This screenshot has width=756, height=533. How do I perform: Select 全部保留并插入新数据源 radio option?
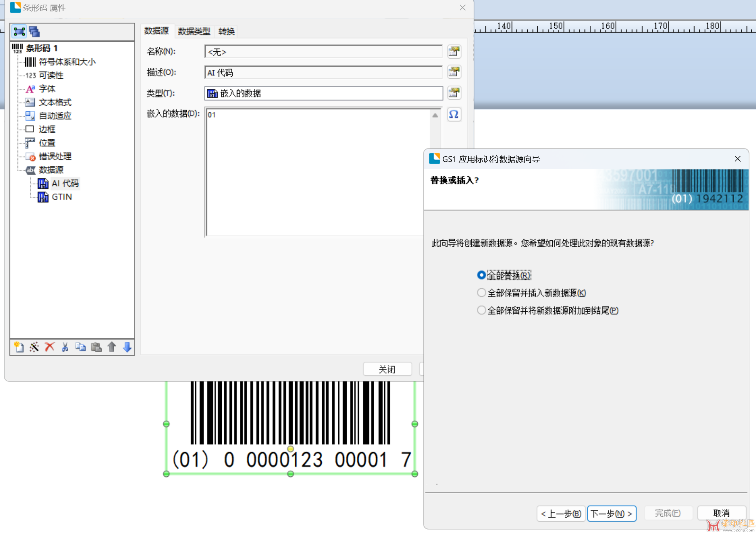coord(481,293)
